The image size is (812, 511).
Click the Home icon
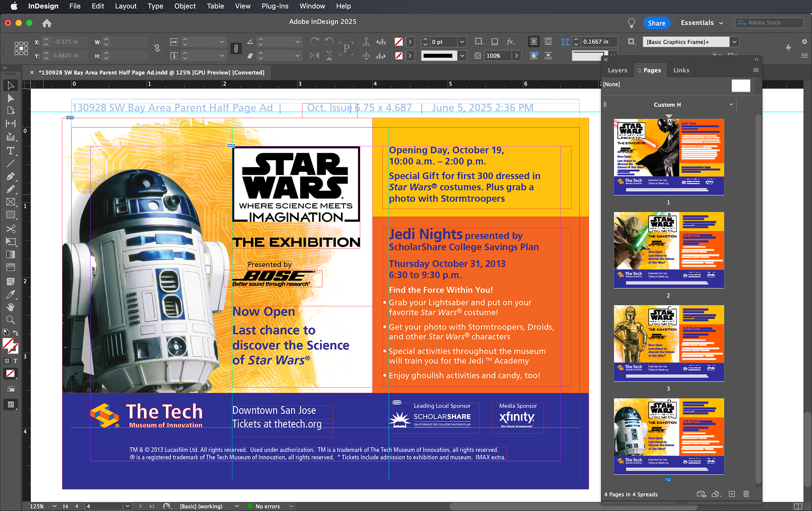coord(47,23)
